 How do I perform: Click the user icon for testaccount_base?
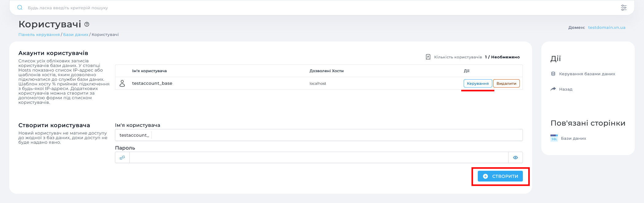pyautogui.click(x=122, y=84)
